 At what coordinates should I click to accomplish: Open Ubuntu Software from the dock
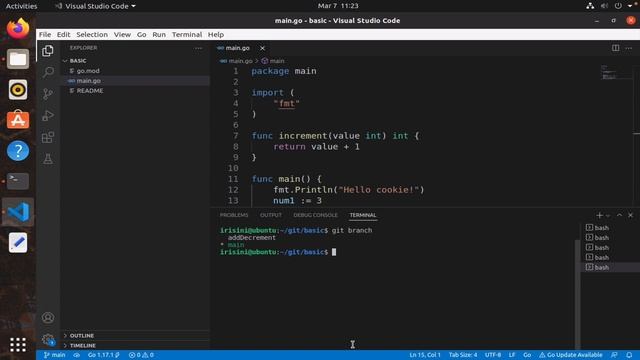tap(18, 120)
